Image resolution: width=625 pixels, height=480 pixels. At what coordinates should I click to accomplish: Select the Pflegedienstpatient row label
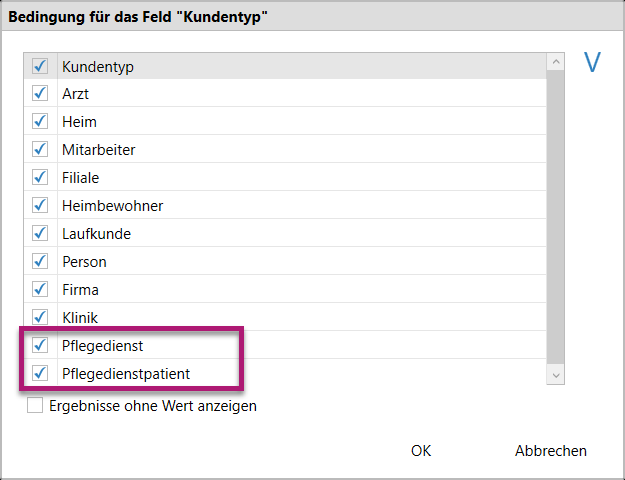point(126,374)
